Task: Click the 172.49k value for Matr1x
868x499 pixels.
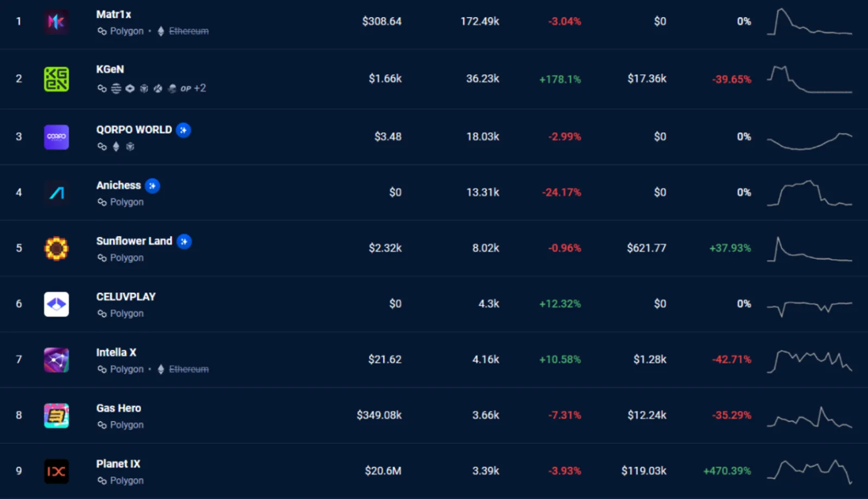Action: [480, 22]
